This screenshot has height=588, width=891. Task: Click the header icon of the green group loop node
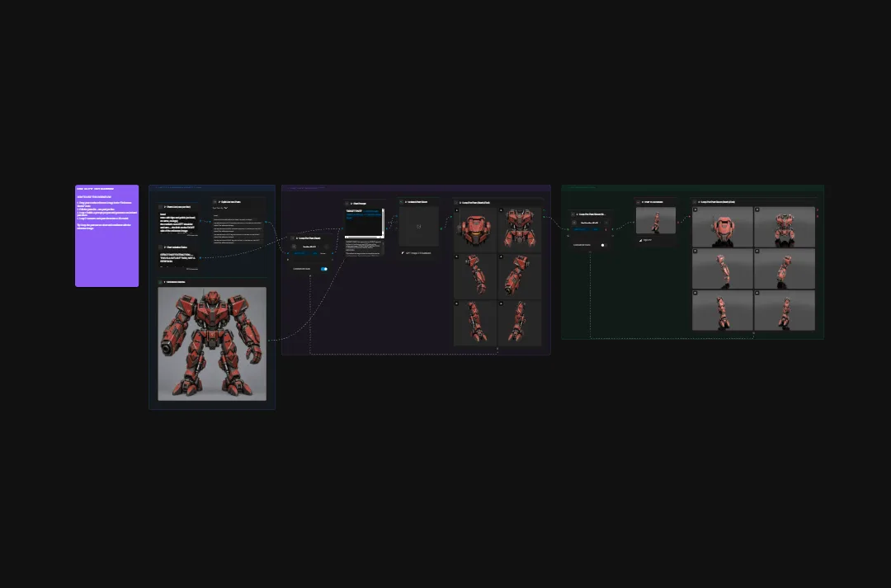coord(573,214)
